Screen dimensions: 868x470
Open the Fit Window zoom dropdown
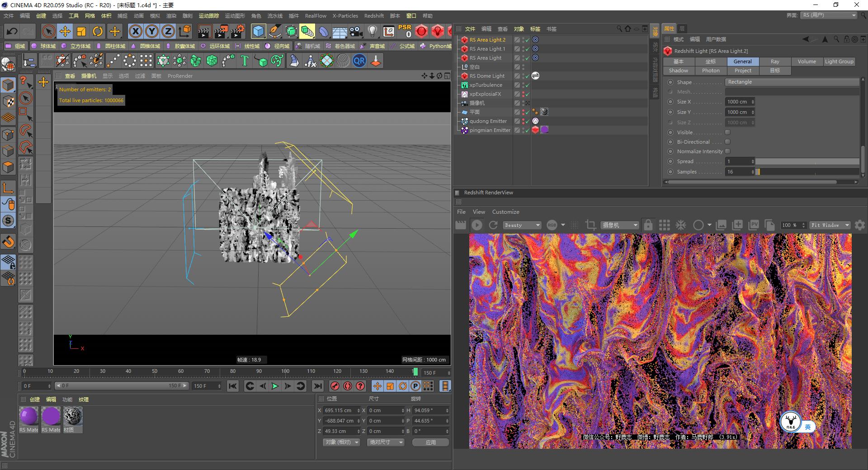coord(830,225)
